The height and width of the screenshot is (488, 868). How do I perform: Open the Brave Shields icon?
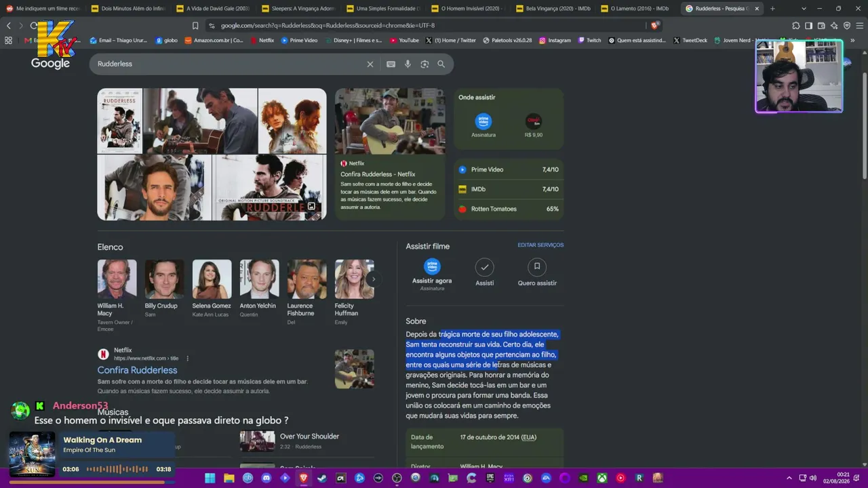click(x=654, y=26)
